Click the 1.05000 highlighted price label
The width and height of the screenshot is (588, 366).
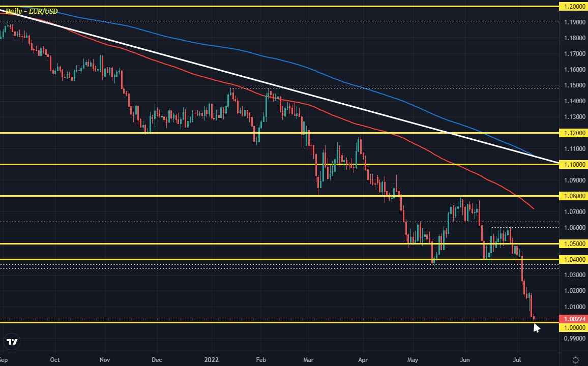pos(573,243)
